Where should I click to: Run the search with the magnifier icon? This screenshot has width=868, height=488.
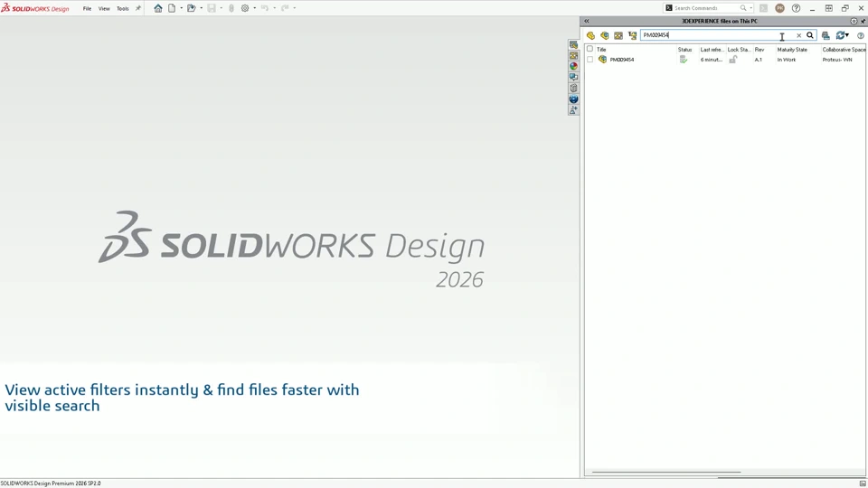tap(810, 35)
